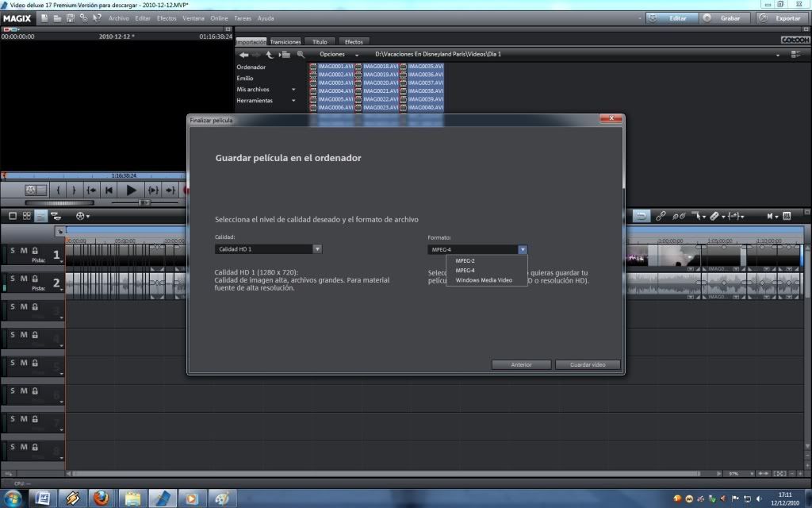The image size is (812, 508).
Task: Mute the third track
Action: pos(24,306)
